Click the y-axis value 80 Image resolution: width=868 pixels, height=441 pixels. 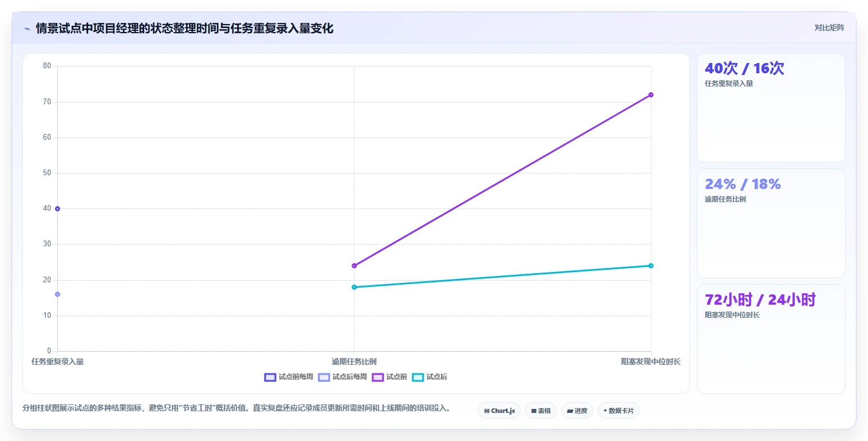pyautogui.click(x=47, y=66)
